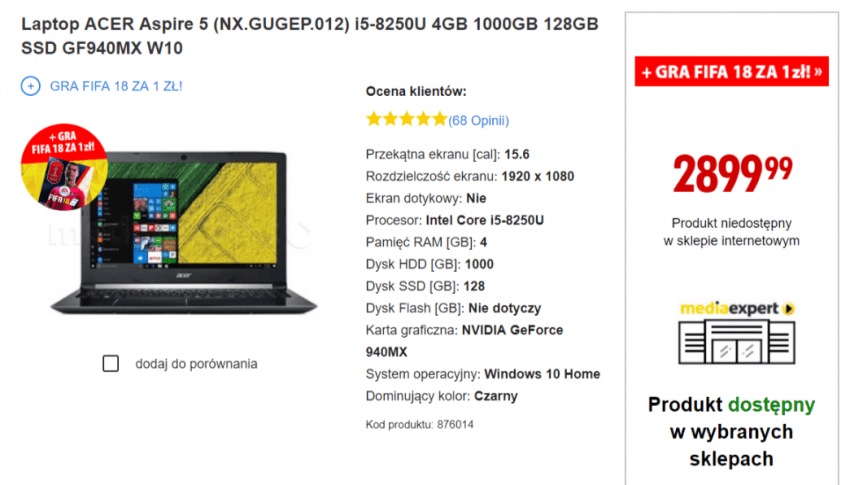Click the 'Ocena klientów:' heading
The image size is (850, 485).
pos(416,92)
